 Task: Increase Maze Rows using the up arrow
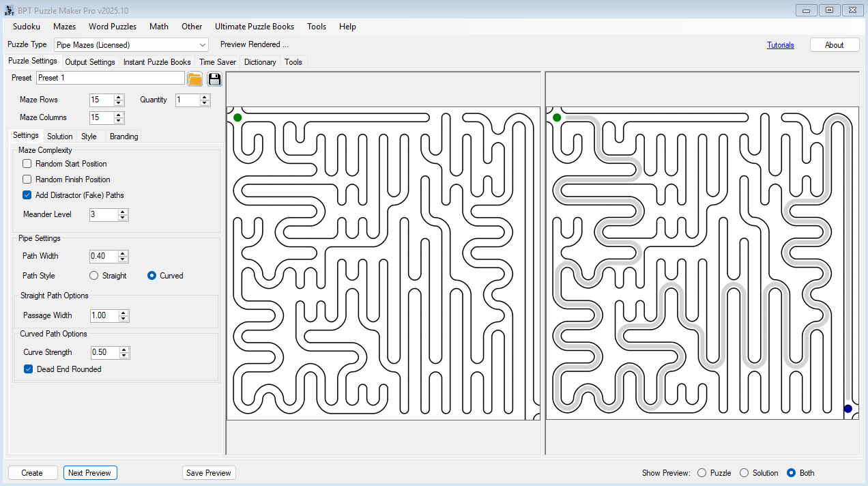point(118,97)
